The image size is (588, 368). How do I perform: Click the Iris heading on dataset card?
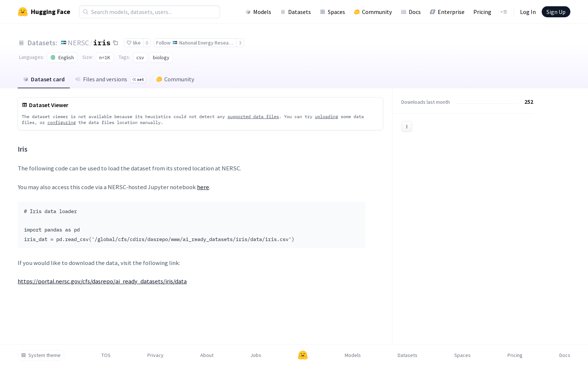[x=22, y=149]
